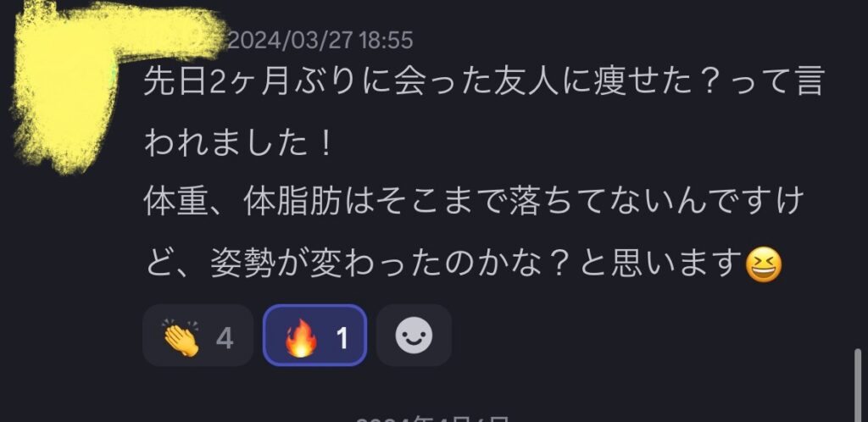
Task: Click the clapping hands emoji icon
Action: [181, 338]
